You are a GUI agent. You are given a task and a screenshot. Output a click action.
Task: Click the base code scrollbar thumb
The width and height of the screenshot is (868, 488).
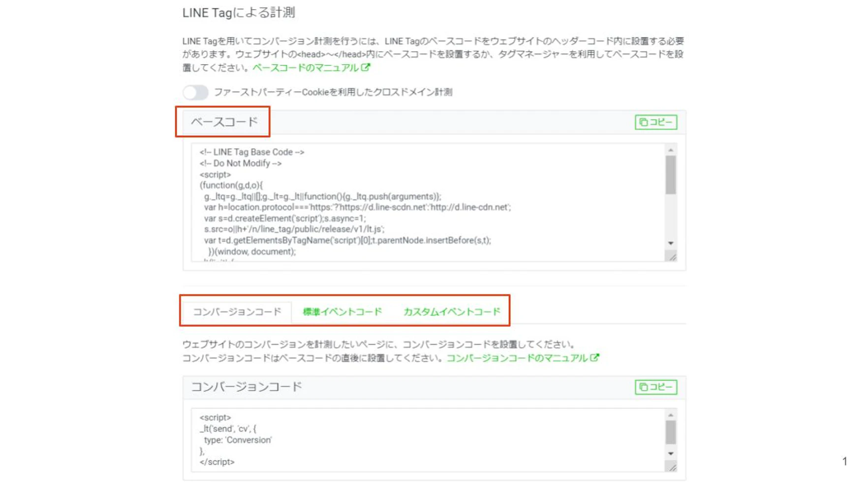(671, 175)
